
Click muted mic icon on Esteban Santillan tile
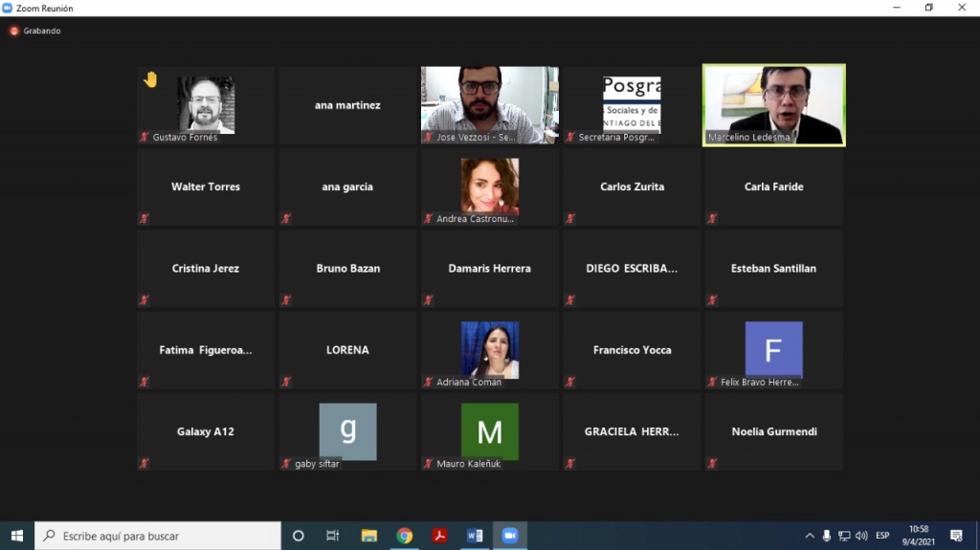click(x=712, y=300)
